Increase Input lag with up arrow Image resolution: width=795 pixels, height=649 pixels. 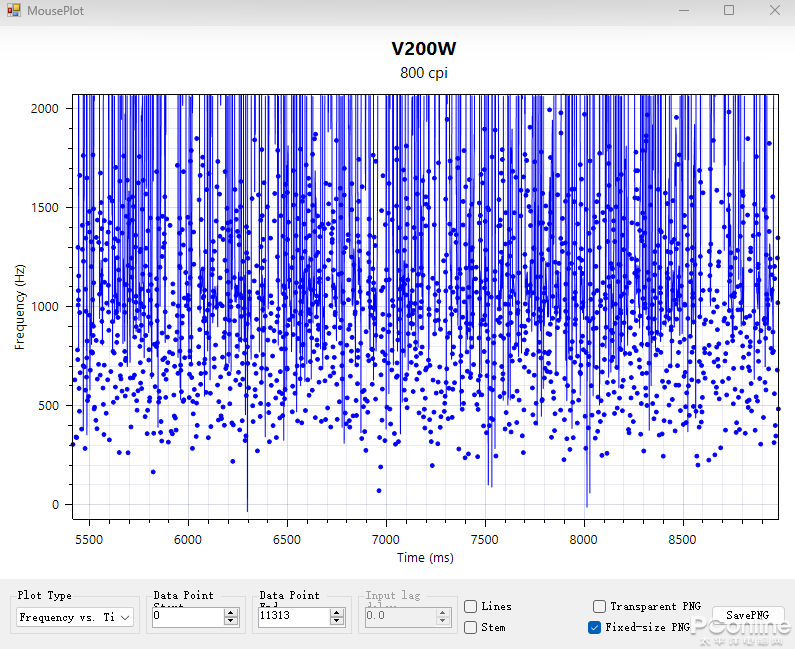443,612
